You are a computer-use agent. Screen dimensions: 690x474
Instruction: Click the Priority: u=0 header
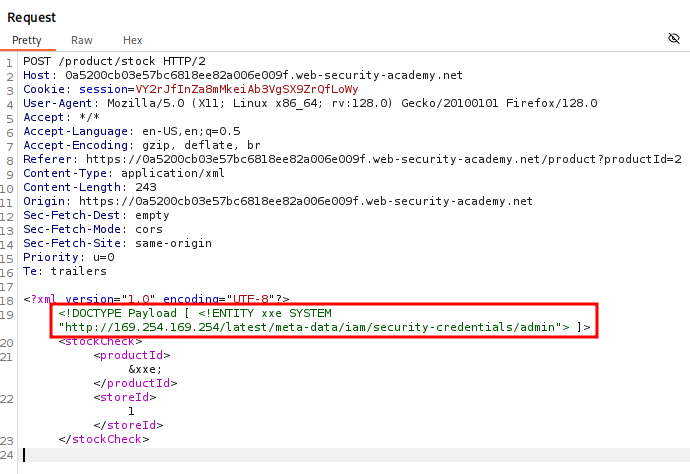pyautogui.click(x=69, y=257)
